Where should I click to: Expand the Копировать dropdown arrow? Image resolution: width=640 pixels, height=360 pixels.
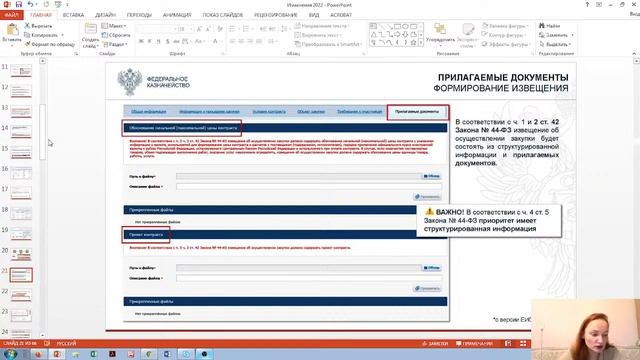point(62,35)
